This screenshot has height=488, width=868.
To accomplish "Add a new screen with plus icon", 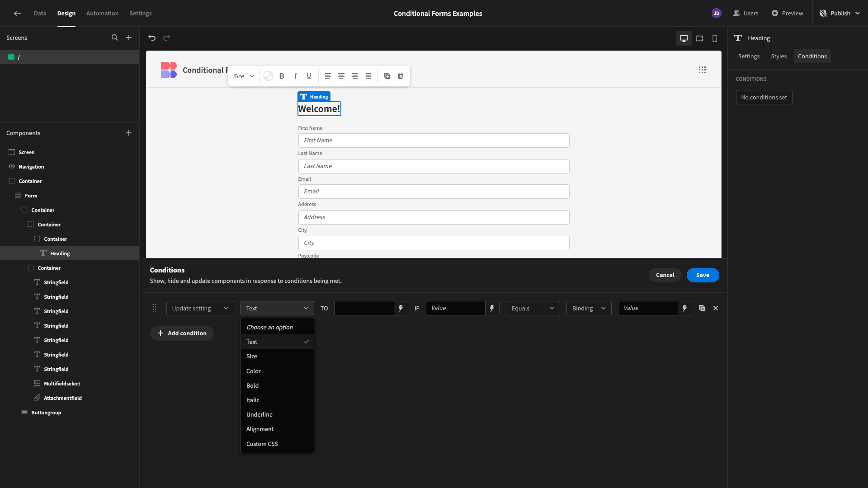I will [x=129, y=38].
